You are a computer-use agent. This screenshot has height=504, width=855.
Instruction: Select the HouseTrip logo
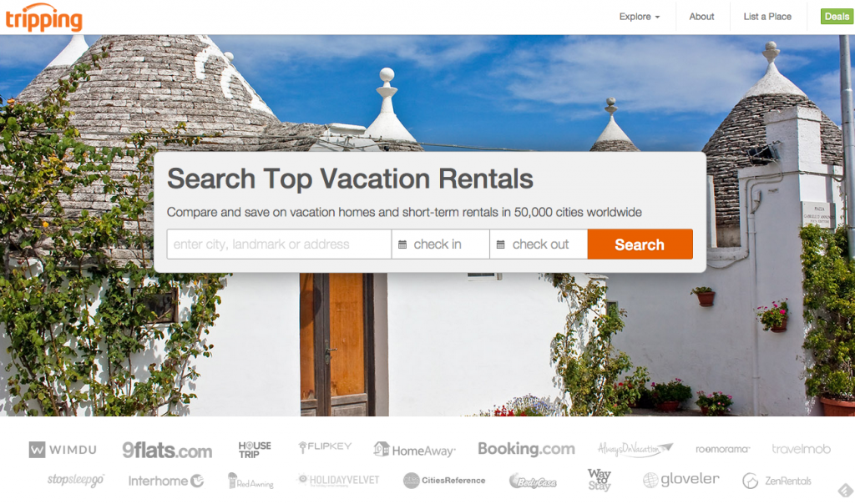pyautogui.click(x=255, y=450)
